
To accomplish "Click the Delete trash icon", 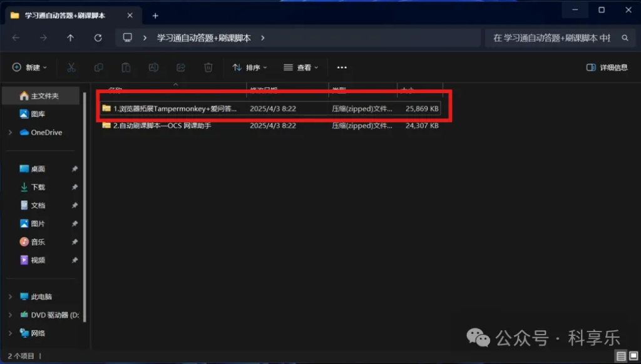I will (x=208, y=68).
